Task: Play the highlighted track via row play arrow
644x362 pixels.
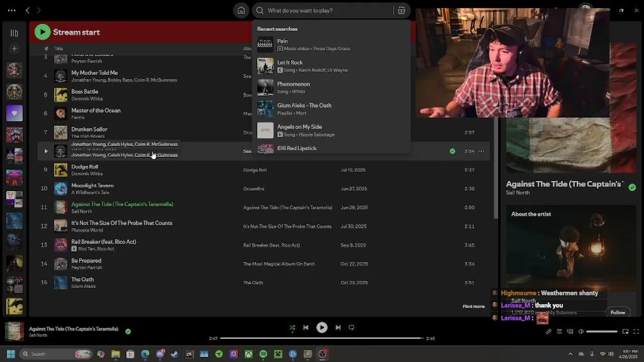Action: (46, 151)
